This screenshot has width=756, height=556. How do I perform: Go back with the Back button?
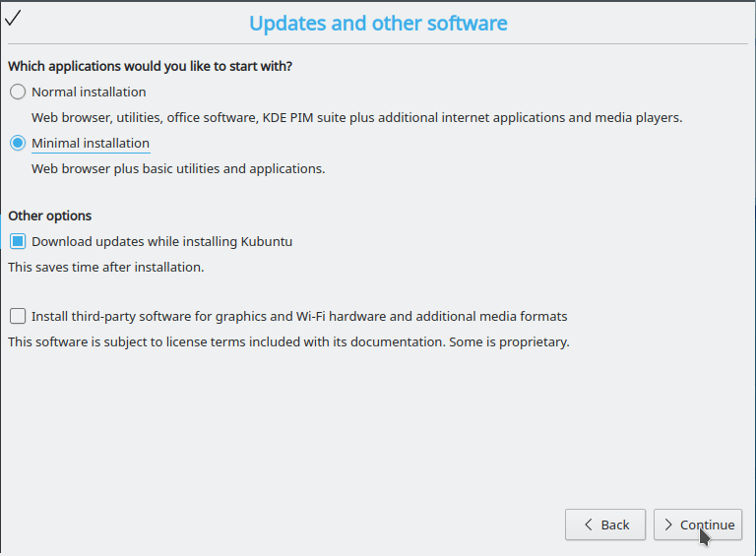click(x=605, y=525)
